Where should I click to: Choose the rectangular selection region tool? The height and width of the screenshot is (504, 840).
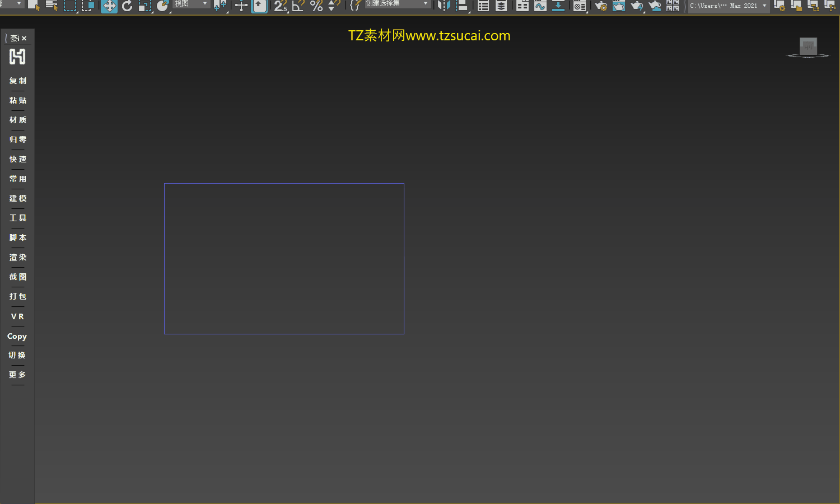point(70,6)
